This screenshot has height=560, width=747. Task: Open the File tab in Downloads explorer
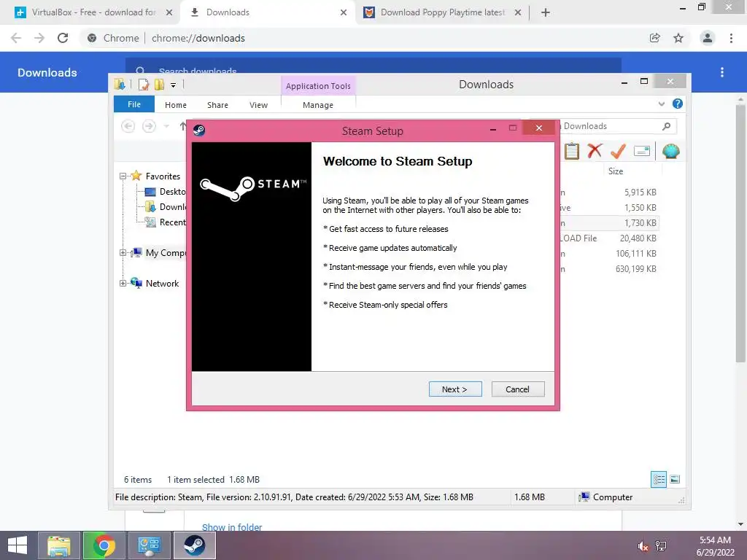pos(134,104)
